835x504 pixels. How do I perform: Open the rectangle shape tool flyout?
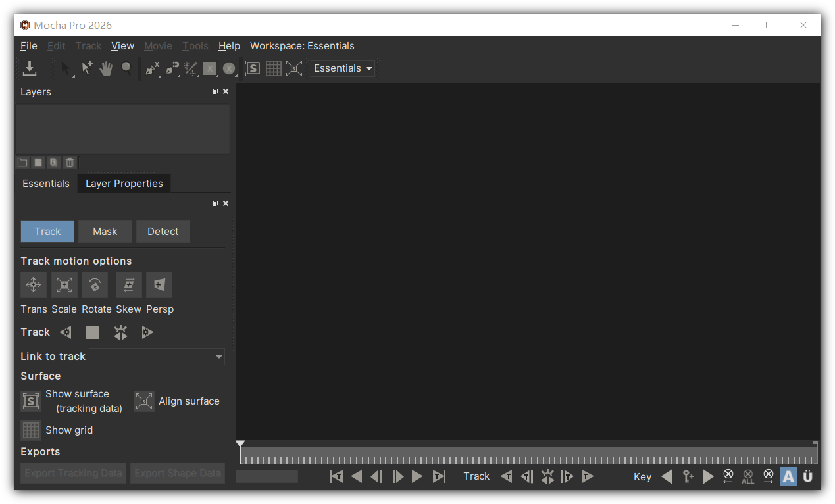tap(210, 68)
